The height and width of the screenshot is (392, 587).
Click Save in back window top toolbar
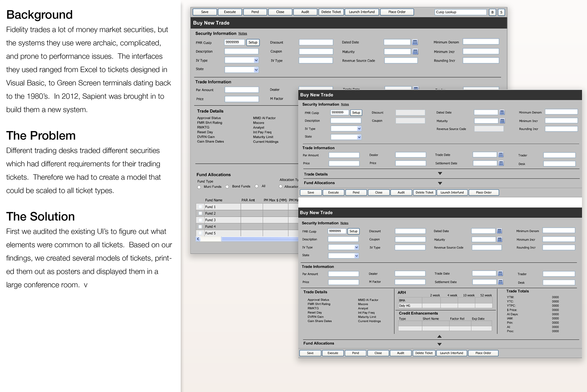pyautogui.click(x=205, y=12)
